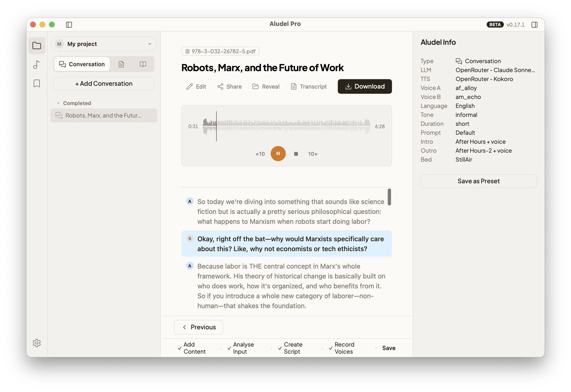This screenshot has height=392, width=571.
Task: Click the Edit pencil button
Action: point(196,86)
